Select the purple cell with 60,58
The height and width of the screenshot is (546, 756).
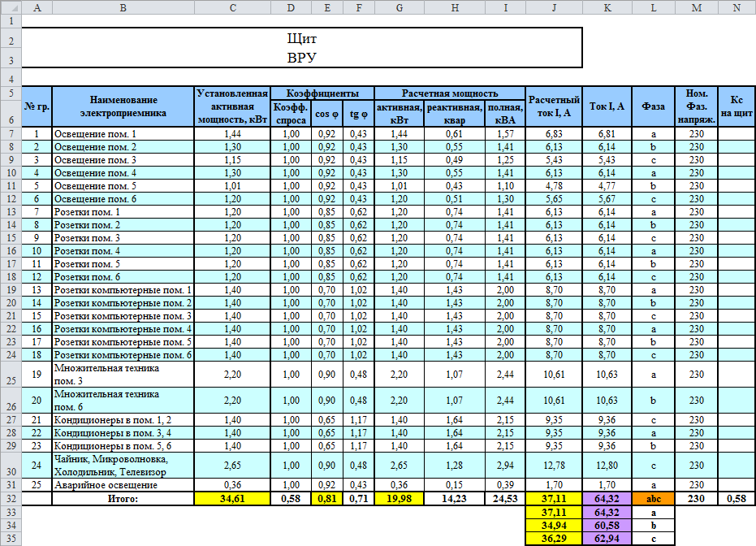click(x=607, y=526)
